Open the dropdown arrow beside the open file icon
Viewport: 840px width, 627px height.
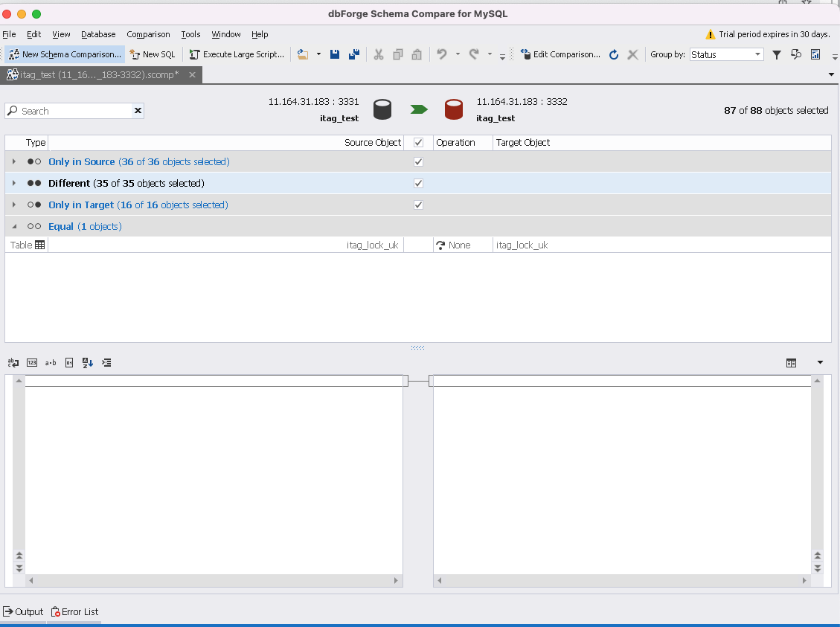pyautogui.click(x=318, y=54)
